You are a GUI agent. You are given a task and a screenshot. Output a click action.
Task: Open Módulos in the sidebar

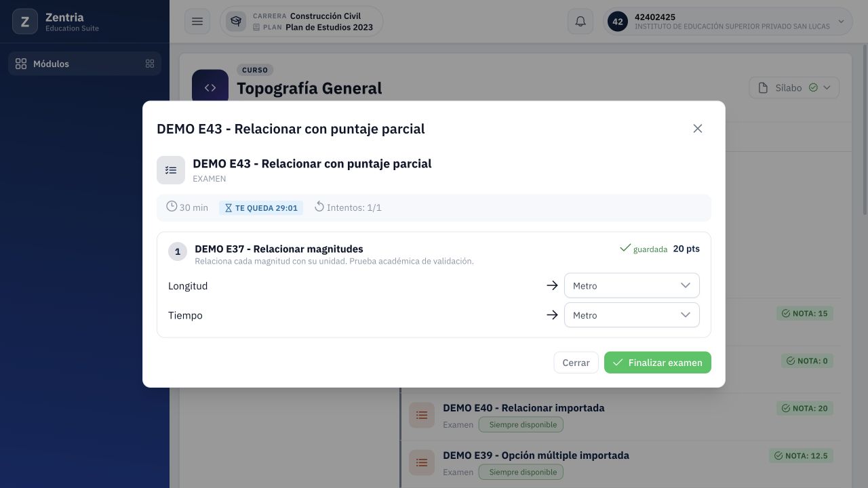click(85, 64)
